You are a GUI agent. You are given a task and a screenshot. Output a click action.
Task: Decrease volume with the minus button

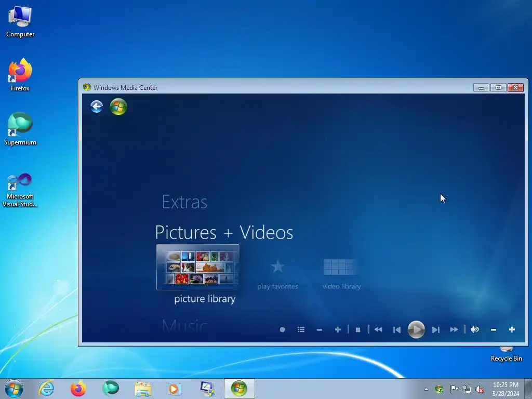click(x=494, y=329)
